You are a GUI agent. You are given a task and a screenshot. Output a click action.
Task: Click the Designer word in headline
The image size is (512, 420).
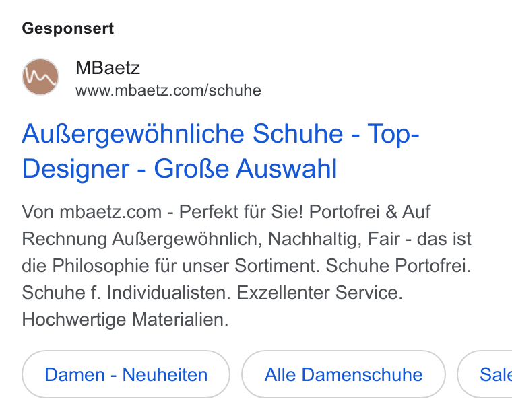pos(75,170)
